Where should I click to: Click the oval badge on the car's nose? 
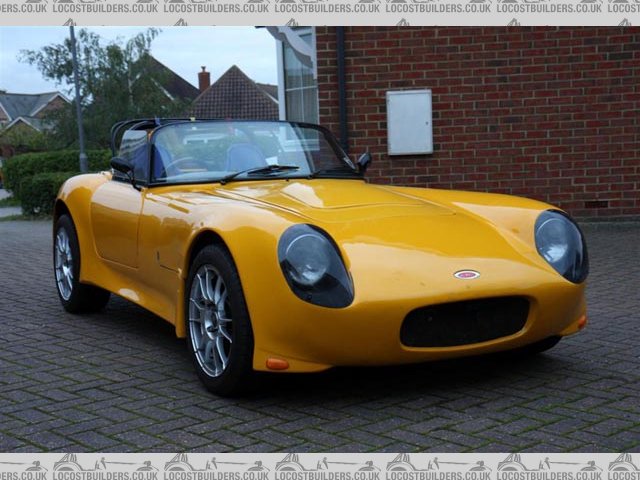(466, 274)
